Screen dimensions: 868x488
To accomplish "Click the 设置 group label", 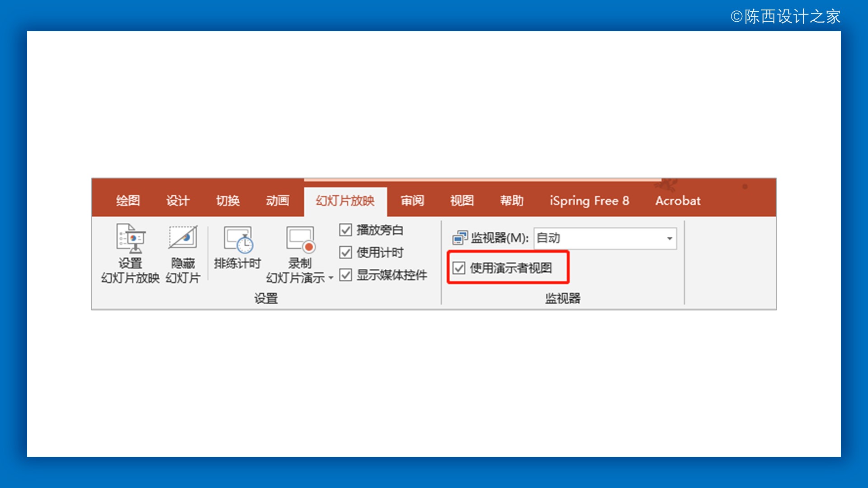I will 266,298.
